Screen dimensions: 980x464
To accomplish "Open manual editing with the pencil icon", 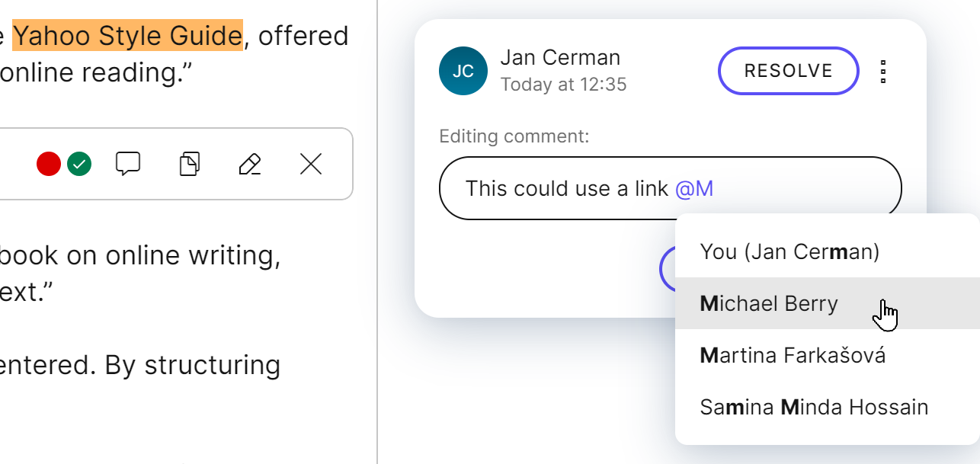I will click(x=249, y=164).
